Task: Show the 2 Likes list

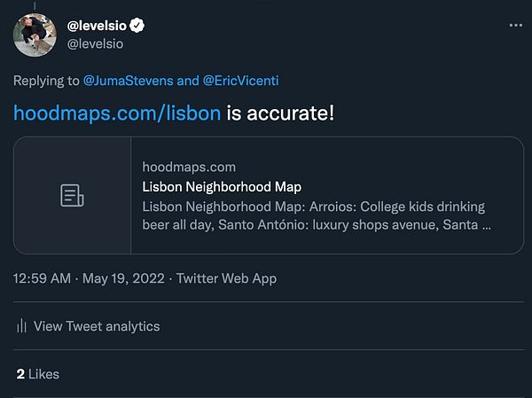Action: (x=37, y=374)
